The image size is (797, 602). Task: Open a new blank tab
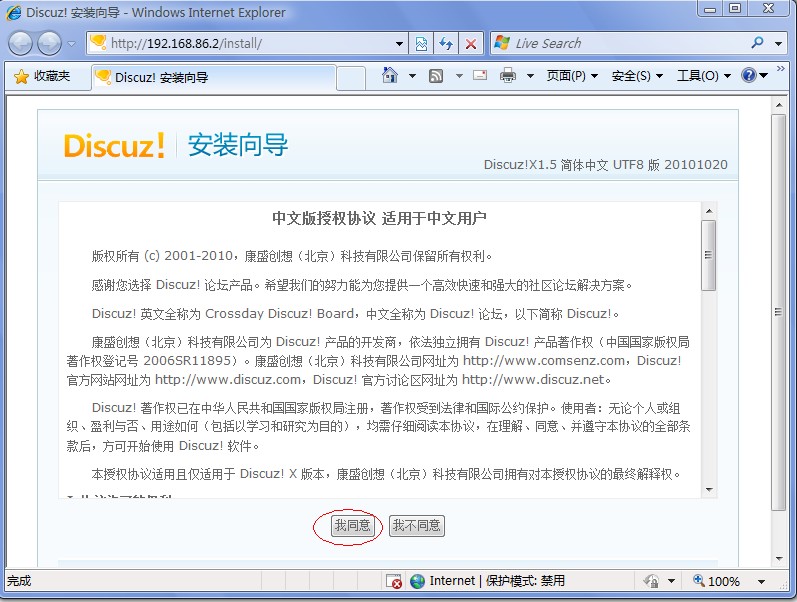(x=351, y=78)
